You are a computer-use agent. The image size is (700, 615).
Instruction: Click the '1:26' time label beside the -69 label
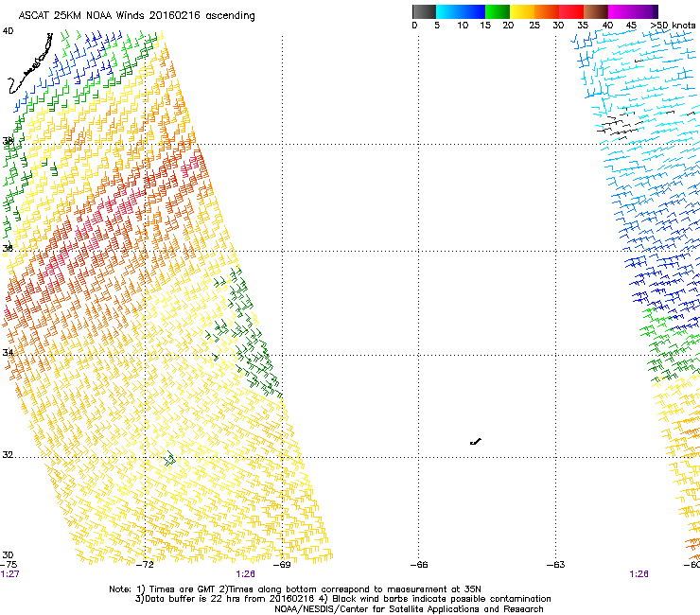pos(246,574)
